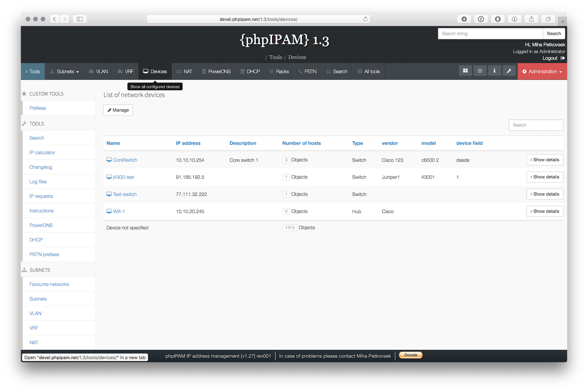Open the Administration dropdown
The height and width of the screenshot is (392, 588).
pyautogui.click(x=542, y=72)
